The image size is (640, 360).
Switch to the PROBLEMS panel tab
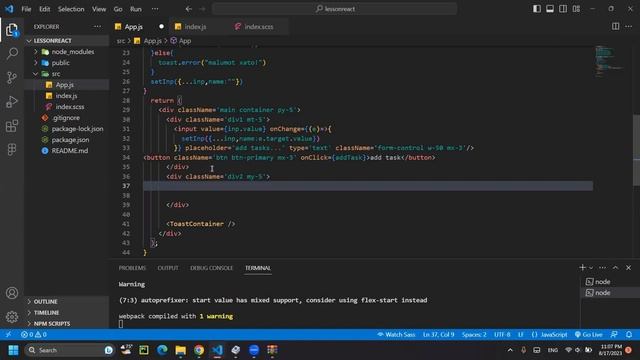(132, 268)
